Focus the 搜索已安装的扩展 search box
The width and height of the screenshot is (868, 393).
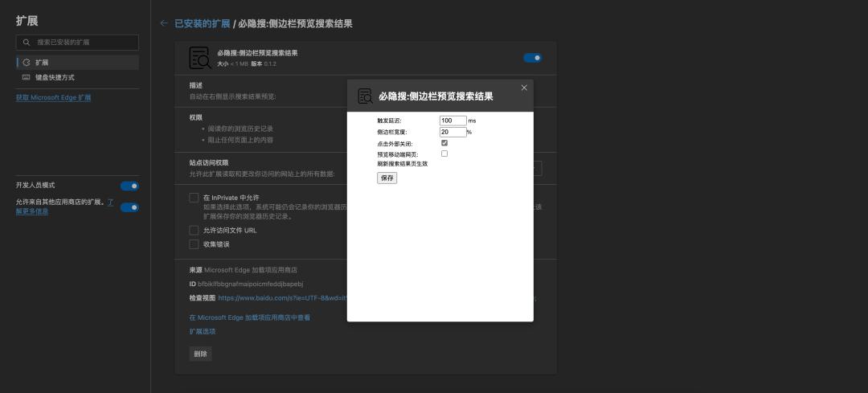[x=77, y=42]
